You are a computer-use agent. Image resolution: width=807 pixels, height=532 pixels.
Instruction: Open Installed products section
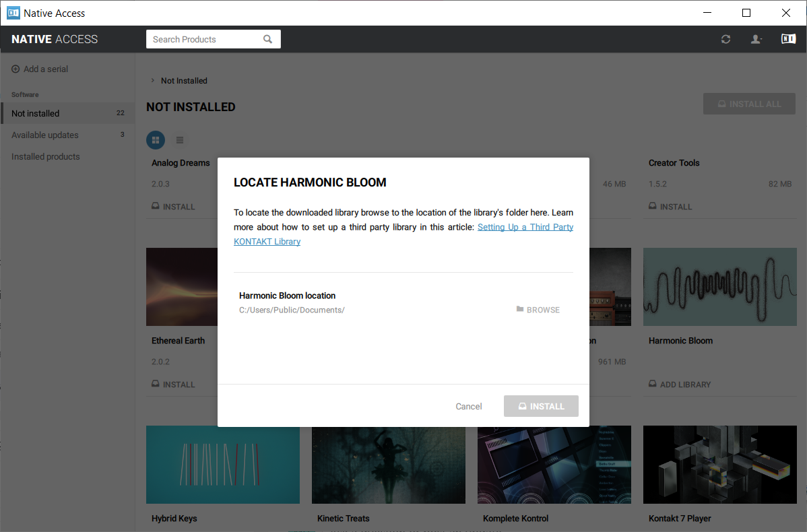click(x=46, y=156)
